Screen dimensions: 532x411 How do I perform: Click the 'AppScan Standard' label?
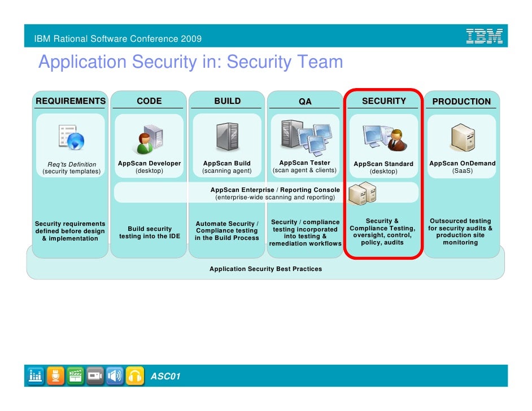point(383,164)
